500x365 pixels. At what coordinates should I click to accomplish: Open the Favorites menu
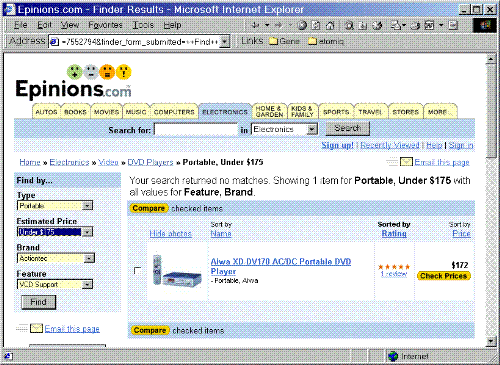[x=105, y=25]
